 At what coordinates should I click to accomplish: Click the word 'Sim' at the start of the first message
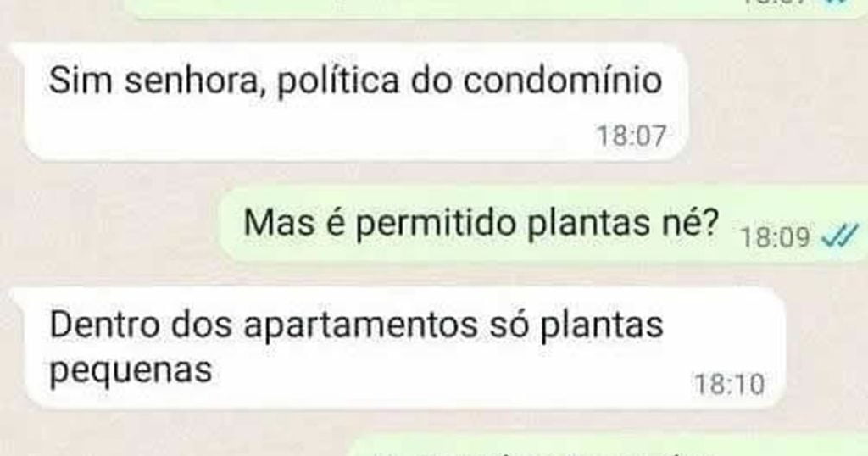click(x=81, y=81)
